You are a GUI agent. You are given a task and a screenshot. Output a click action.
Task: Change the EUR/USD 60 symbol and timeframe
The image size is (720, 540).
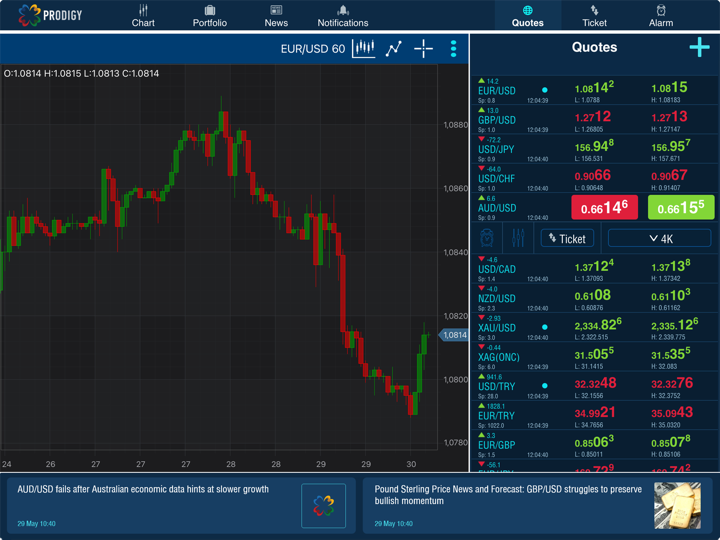pyautogui.click(x=312, y=48)
